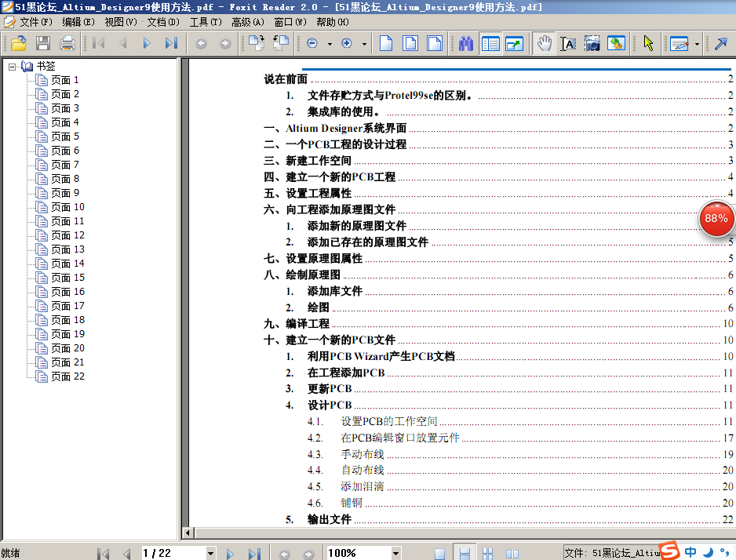Open the 高级(A) menu
736x560 pixels.
click(247, 22)
